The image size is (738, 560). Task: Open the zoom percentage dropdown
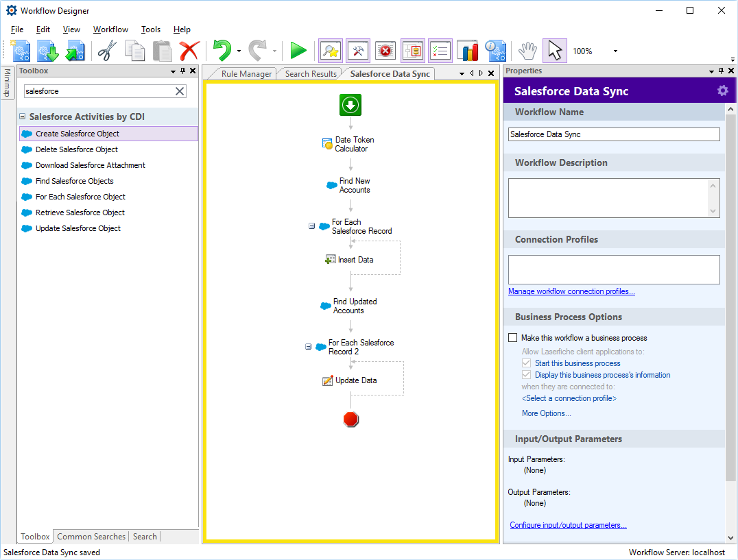click(615, 51)
